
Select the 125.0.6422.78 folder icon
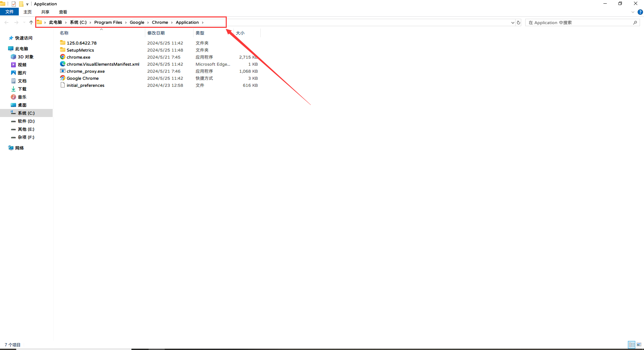click(62, 43)
